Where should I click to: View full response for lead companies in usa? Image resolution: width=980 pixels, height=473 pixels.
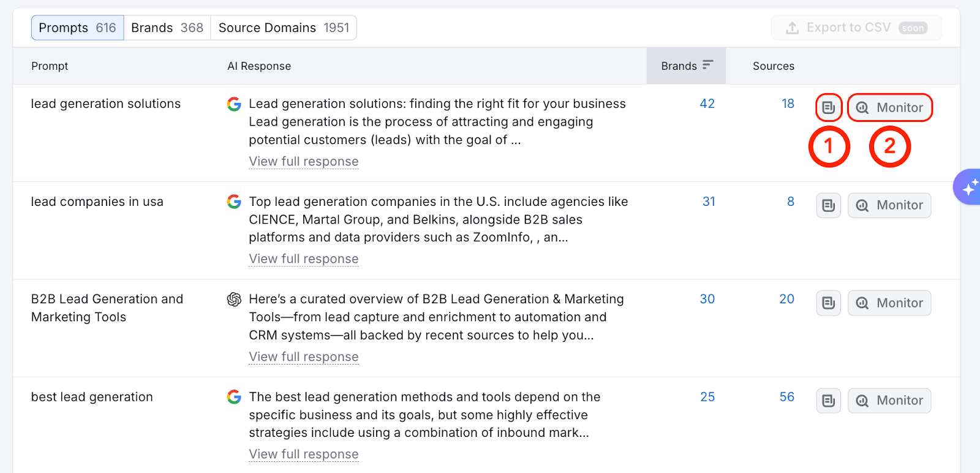pyautogui.click(x=303, y=259)
